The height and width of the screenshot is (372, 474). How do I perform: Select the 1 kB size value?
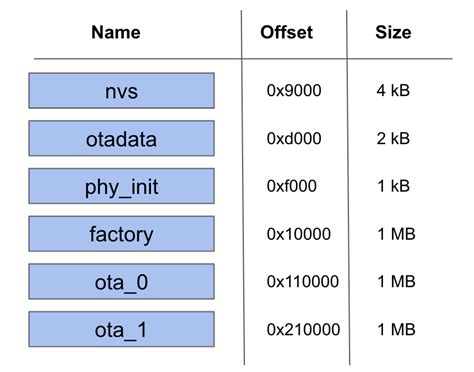(394, 186)
